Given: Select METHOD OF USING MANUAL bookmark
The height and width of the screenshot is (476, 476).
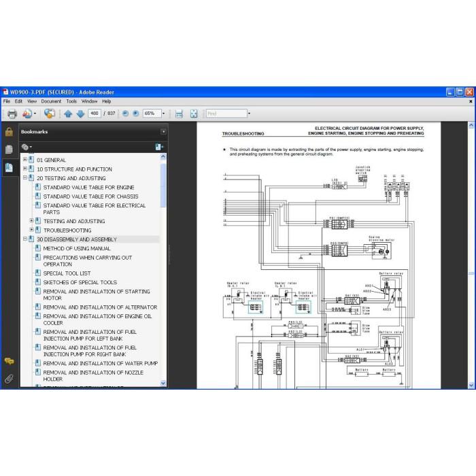Looking at the screenshot, I should tap(77, 248).
